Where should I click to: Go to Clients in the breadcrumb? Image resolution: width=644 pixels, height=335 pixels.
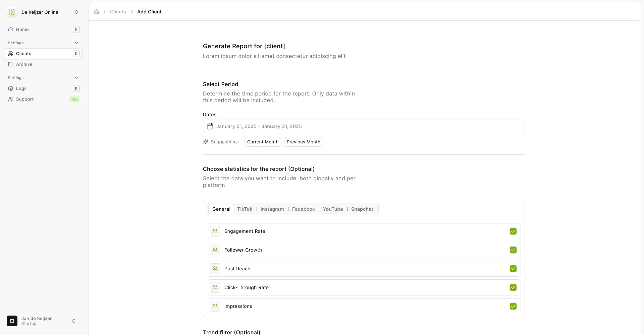118,12
